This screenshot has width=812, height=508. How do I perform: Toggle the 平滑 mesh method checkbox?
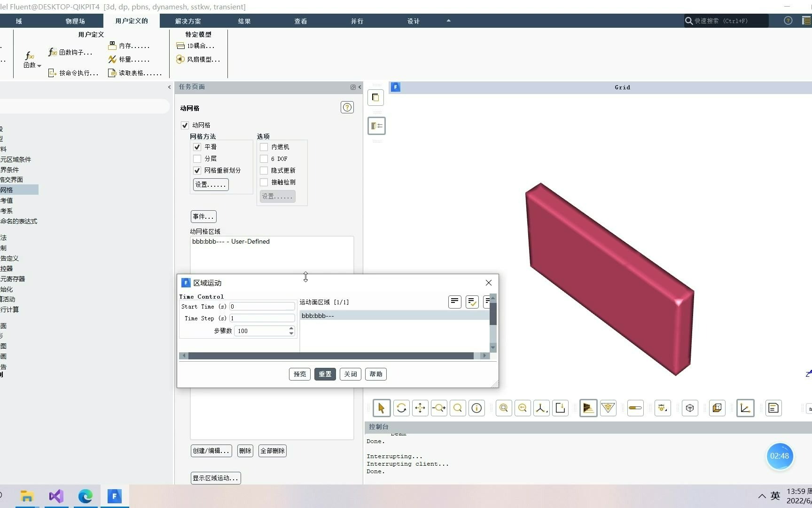pos(197,147)
